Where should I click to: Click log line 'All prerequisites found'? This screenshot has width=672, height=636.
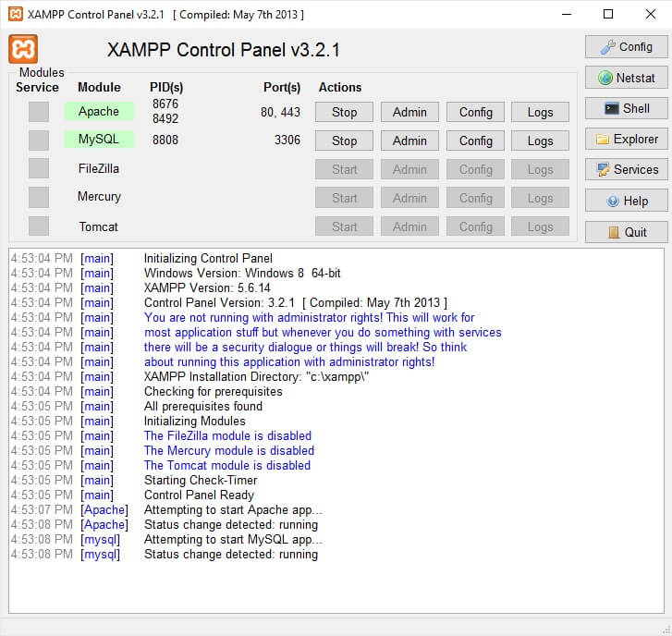click(203, 406)
